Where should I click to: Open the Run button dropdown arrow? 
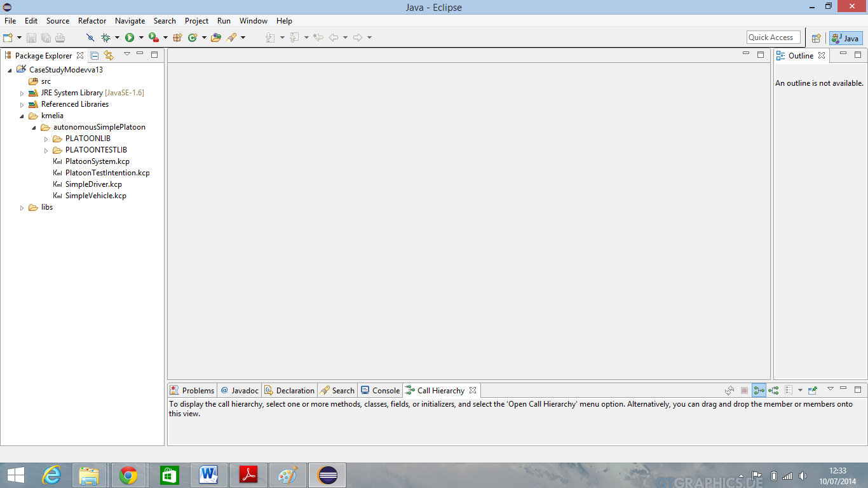141,37
